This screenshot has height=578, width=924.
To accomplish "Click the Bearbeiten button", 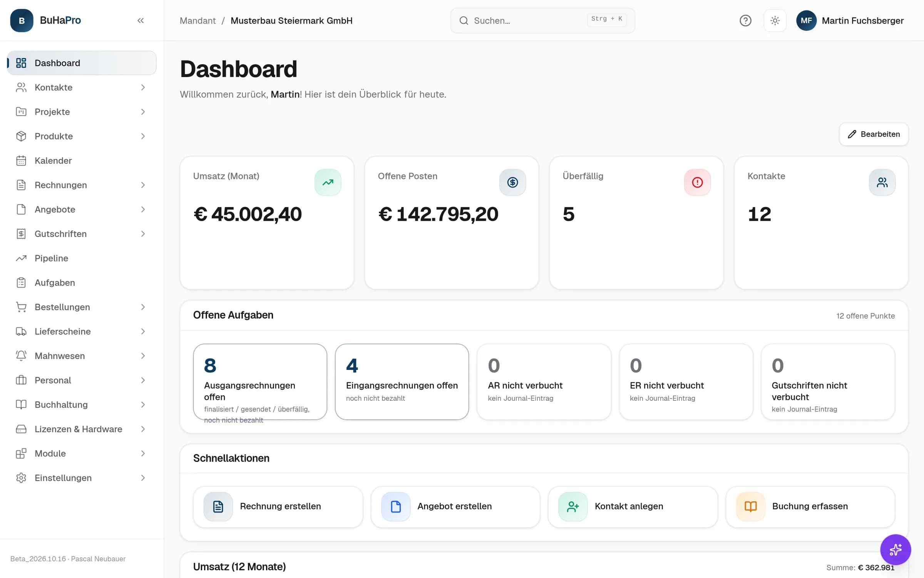I will [874, 134].
